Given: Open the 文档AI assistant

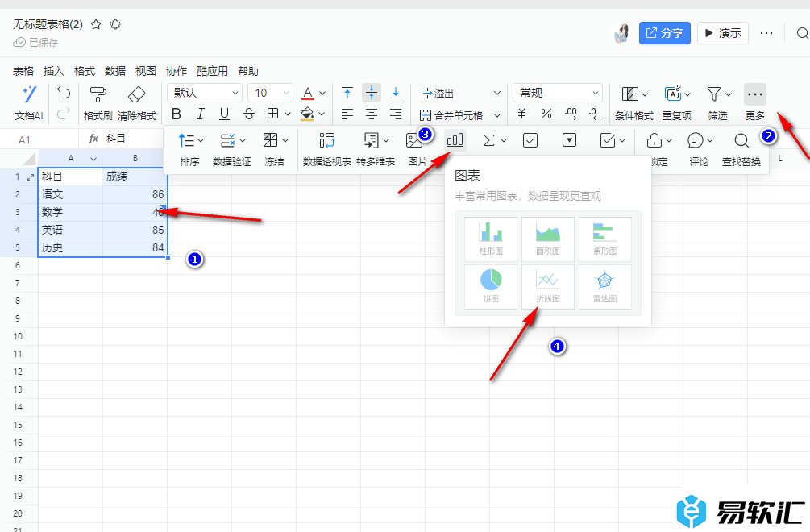Looking at the screenshot, I should [x=29, y=103].
